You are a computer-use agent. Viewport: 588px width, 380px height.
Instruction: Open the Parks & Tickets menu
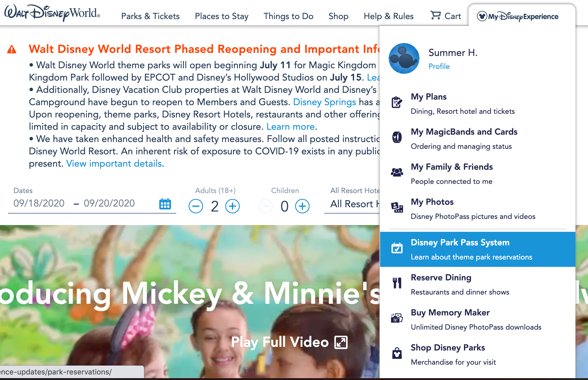[150, 16]
